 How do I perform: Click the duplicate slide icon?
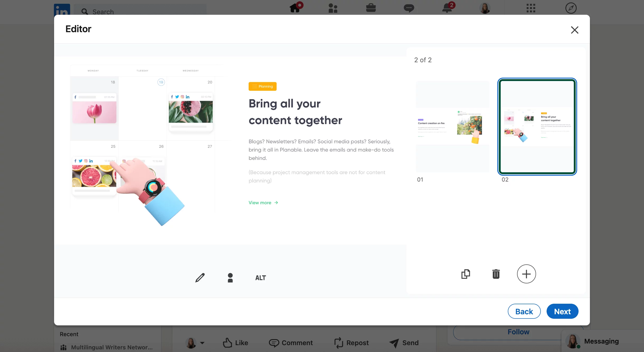465,274
